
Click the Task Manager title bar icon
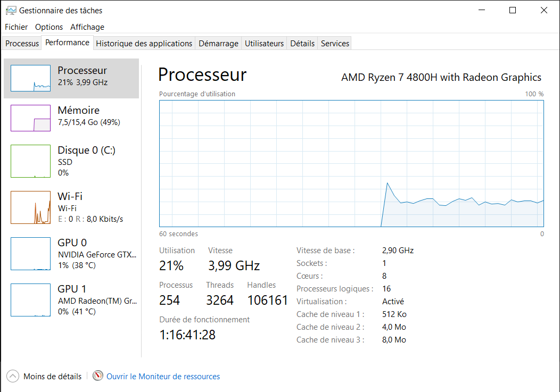click(10, 10)
